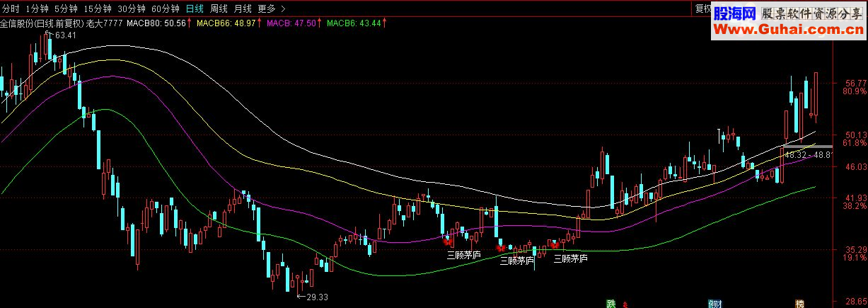Click the 61.8% retracement level label
The height and width of the screenshot is (308, 868).
855,143
